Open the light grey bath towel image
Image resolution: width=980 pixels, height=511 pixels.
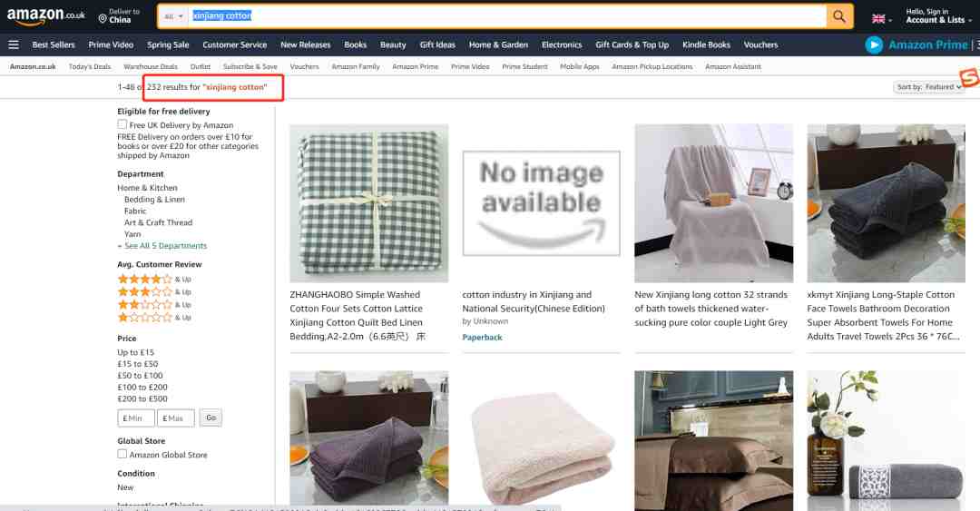[x=714, y=203]
